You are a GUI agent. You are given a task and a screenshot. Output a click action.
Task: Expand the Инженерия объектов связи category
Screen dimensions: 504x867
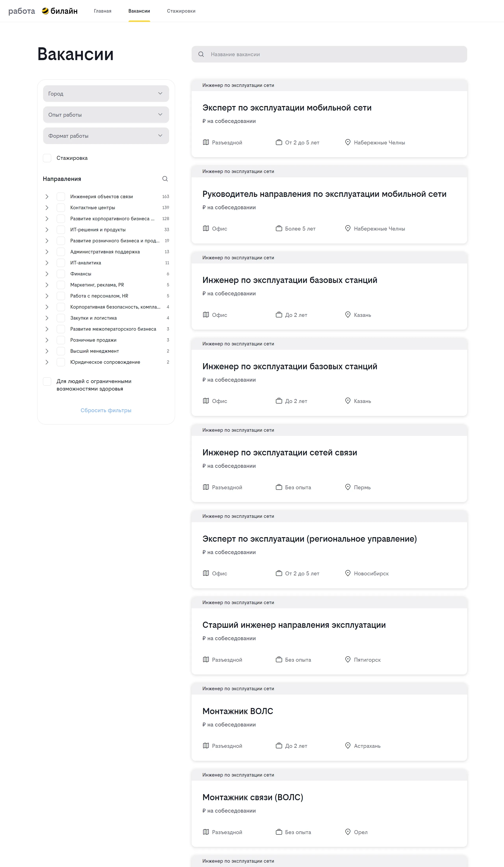[x=47, y=196]
